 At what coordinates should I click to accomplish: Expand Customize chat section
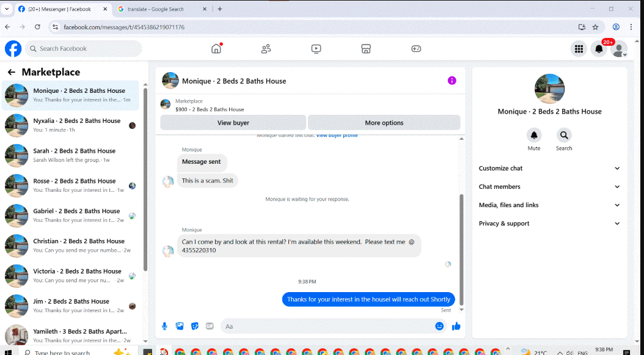point(549,168)
